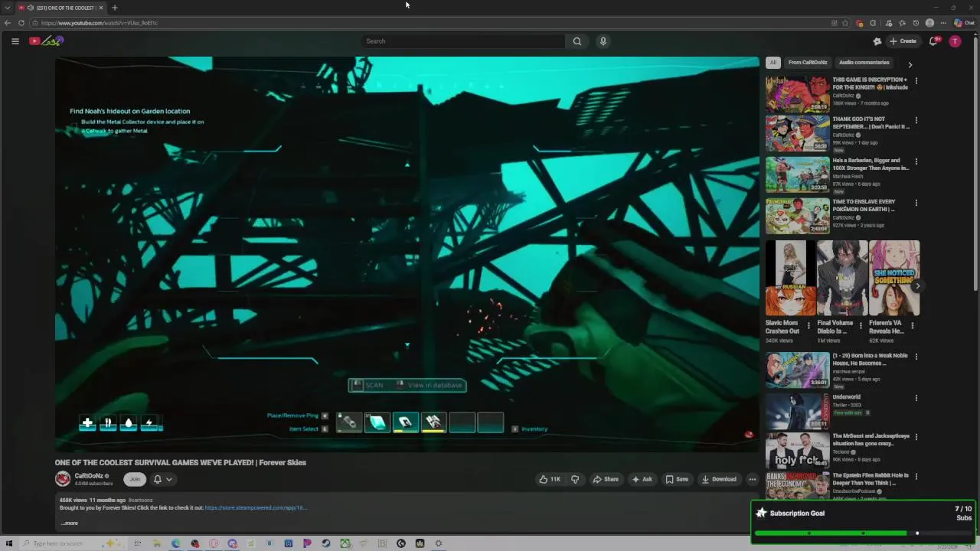
Task: Open the CaRtOoNz channel avatar
Action: pos(63,479)
